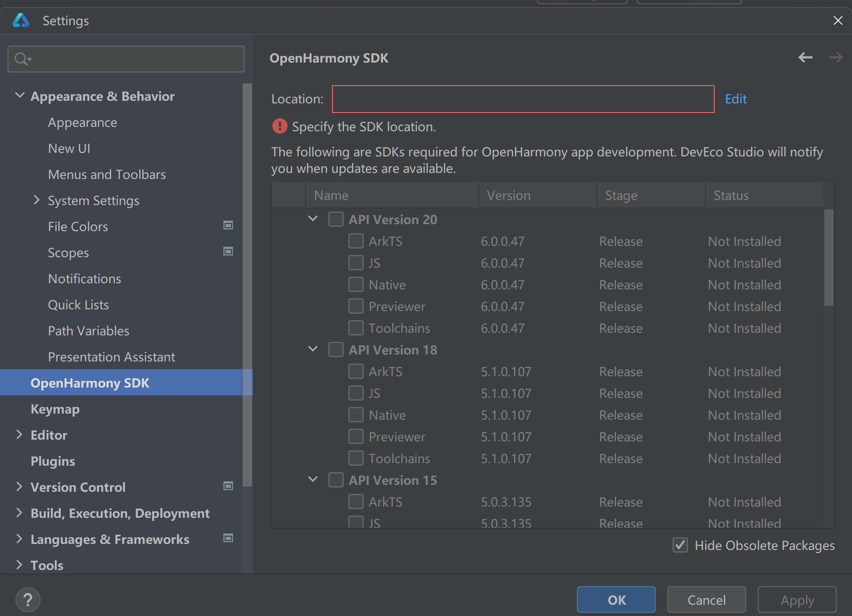Click project-level icon beside Languages & Frameworks

[228, 538]
